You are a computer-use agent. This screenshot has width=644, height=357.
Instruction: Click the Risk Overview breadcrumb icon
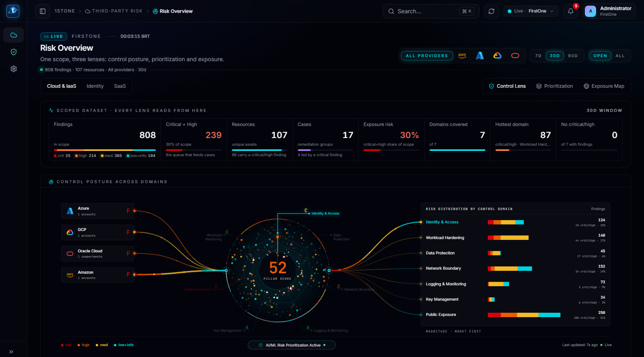(x=155, y=11)
